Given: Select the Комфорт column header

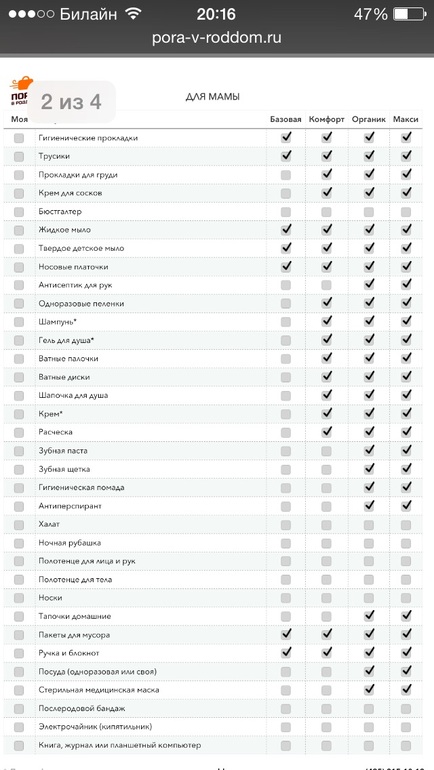Looking at the screenshot, I should point(326,119).
